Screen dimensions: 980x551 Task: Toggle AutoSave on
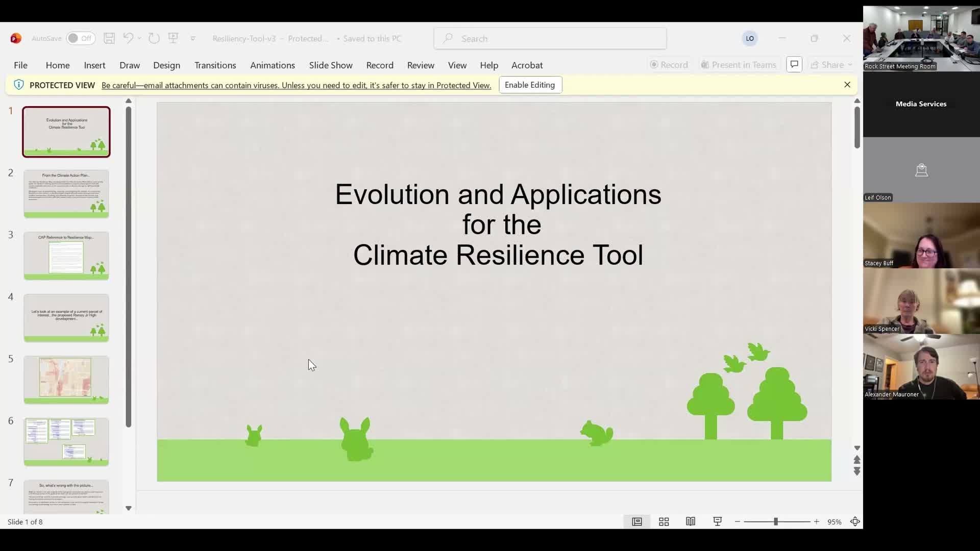click(81, 38)
